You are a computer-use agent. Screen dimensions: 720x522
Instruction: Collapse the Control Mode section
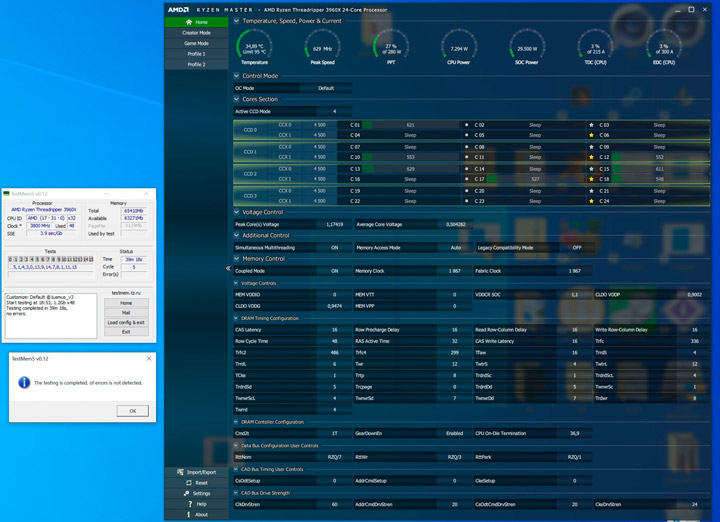(236, 76)
